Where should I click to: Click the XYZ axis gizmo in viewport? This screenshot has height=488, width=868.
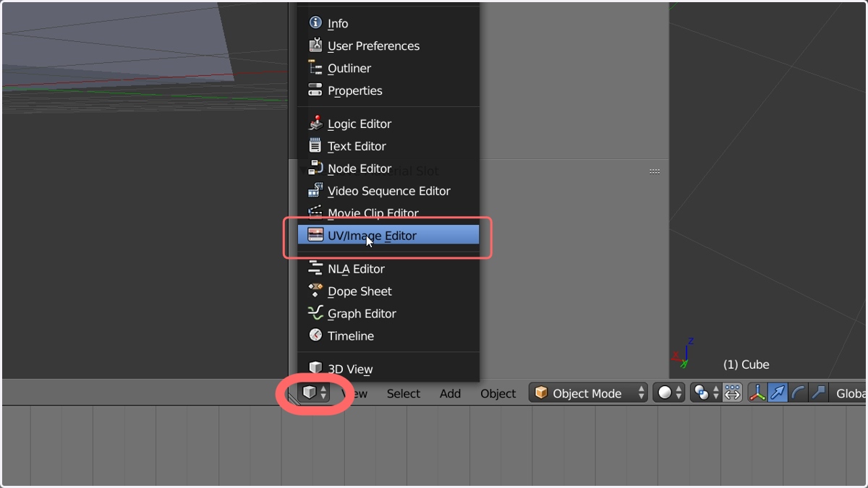point(683,353)
